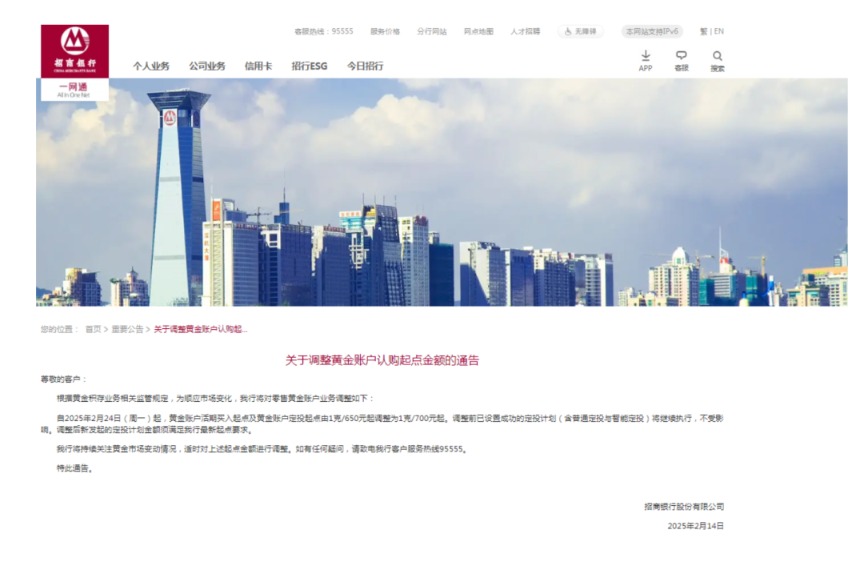Open the 招行ESG menu item
864x566 pixels.
309,66
